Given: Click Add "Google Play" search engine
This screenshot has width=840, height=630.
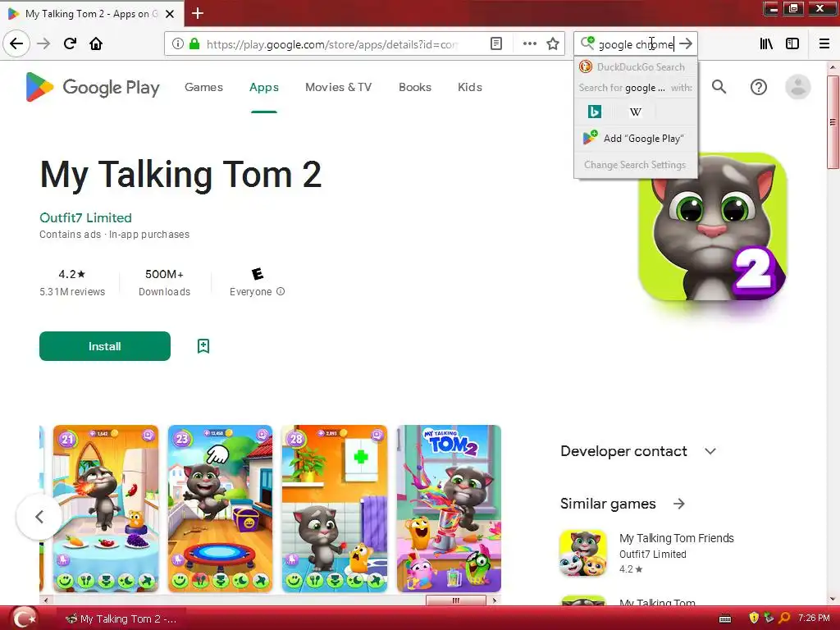Looking at the screenshot, I should pyautogui.click(x=636, y=138).
